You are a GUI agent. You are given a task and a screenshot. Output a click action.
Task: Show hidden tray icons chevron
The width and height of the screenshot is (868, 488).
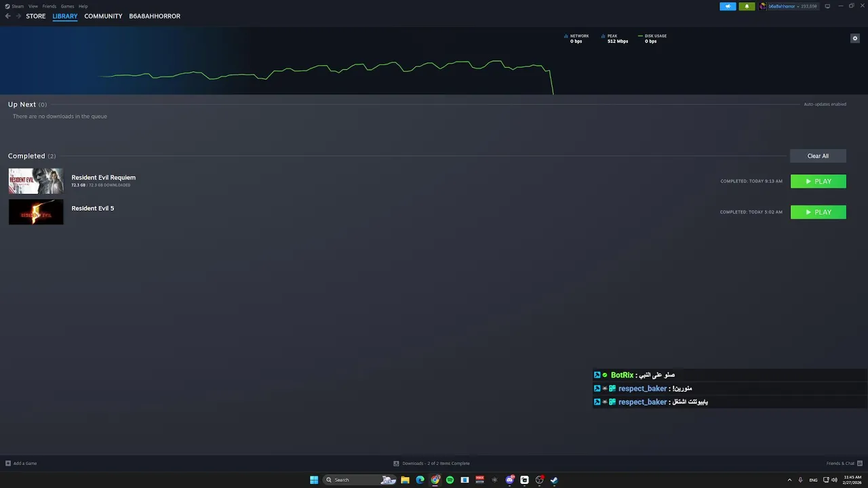pos(789,480)
